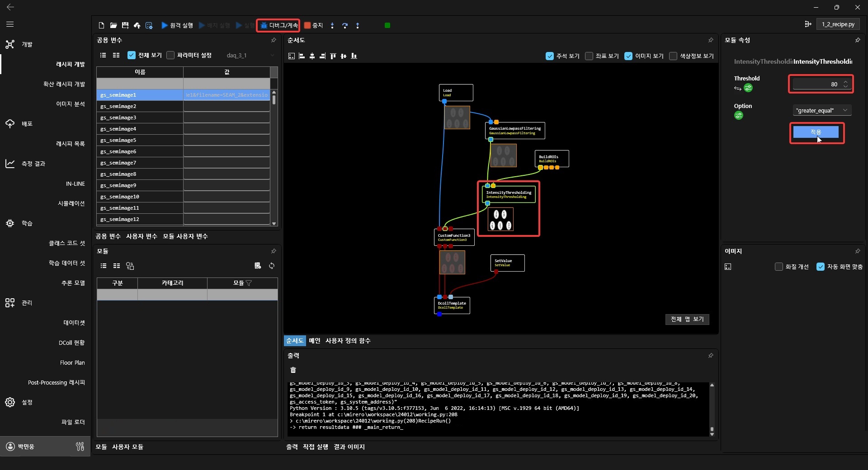Open the module info book icon
This screenshot has width=868, height=470.
[258, 266]
